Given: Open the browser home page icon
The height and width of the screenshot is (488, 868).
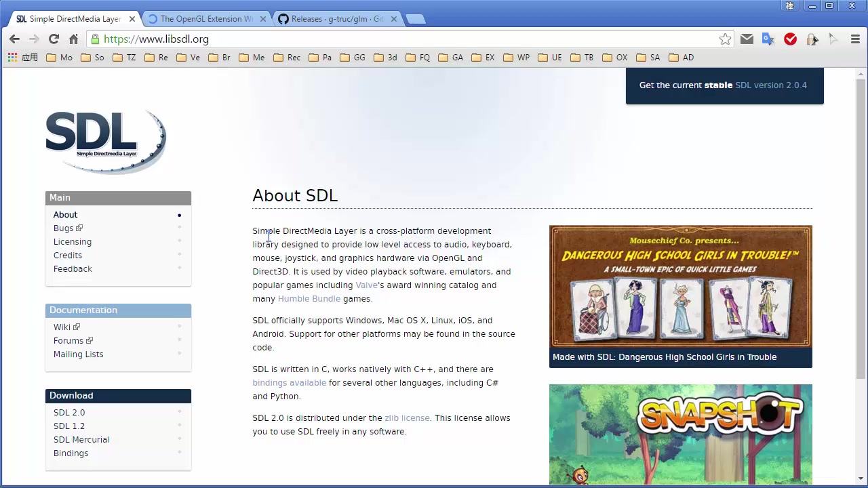Looking at the screenshot, I should [x=73, y=39].
